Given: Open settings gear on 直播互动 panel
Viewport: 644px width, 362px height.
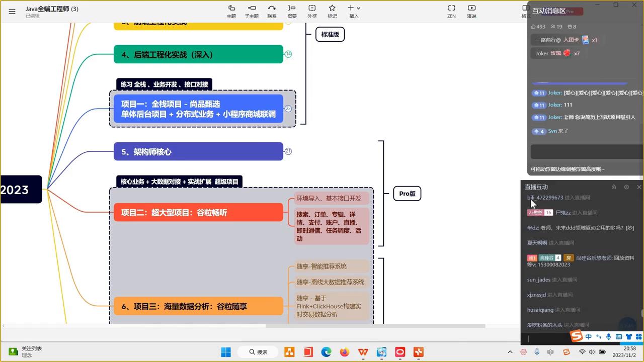Looking at the screenshot, I should (x=626, y=187).
